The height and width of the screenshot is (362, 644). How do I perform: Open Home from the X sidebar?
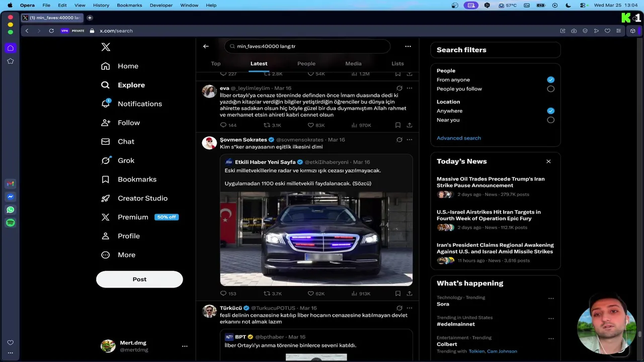coord(120,66)
